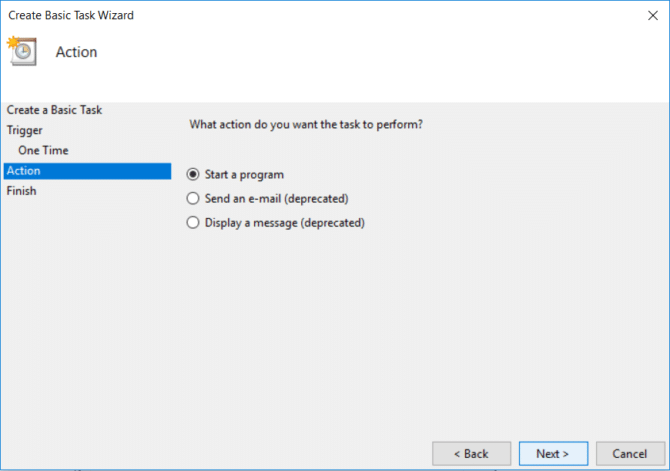This screenshot has height=471, width=670.
Task: Select the Start a program radio button
Action: pyautogui.click(x=194, y=174)
